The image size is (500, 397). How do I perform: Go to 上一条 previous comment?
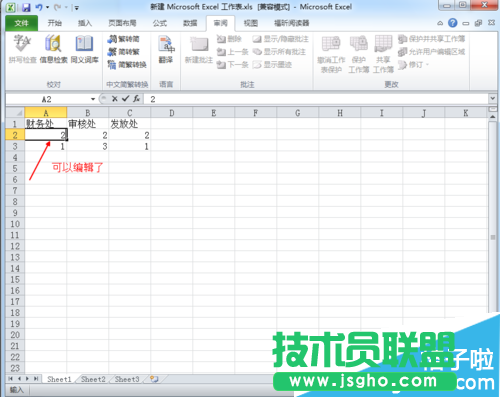(x=232, y=52)
